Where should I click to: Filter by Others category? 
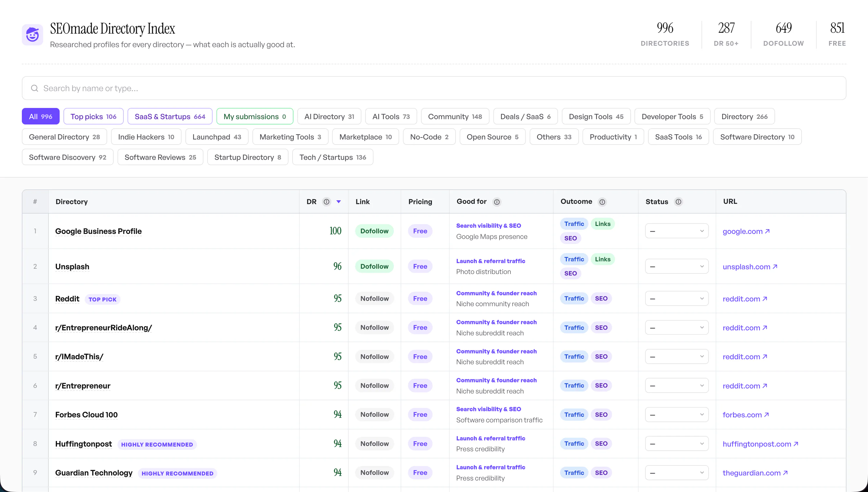(554, 137)
